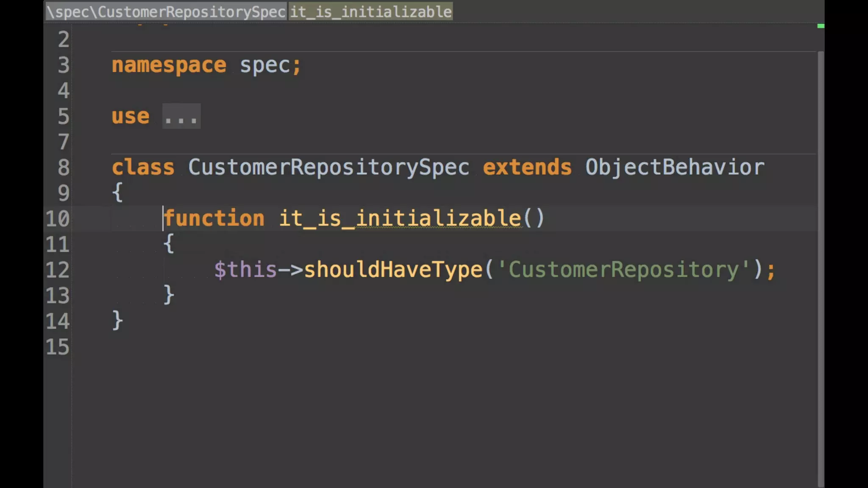Click the namespace keyword on line 3
The image size is (868, 488).
(x=169, y=66)
